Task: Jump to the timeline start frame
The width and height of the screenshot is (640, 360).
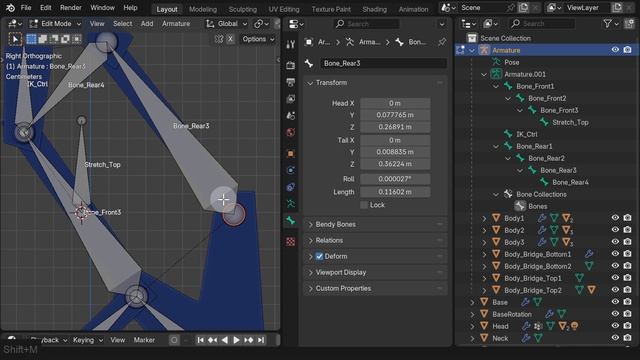Action: click(200, 340)
